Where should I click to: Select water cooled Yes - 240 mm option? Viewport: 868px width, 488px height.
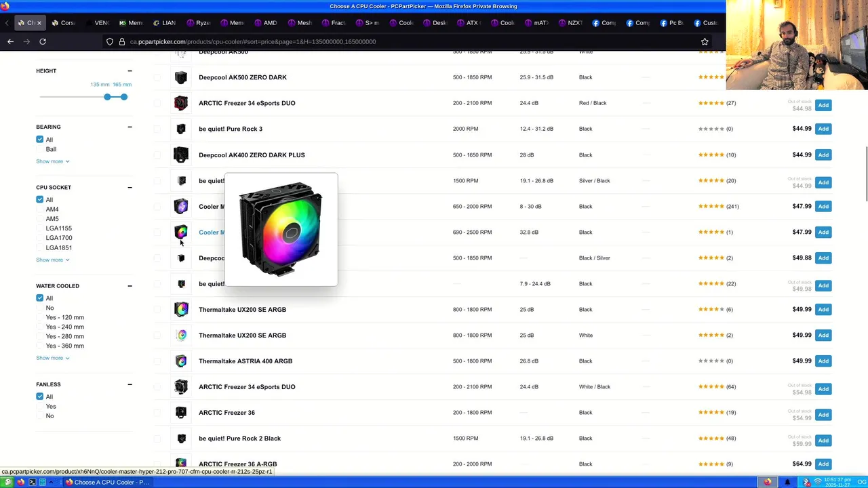coord(65,327)
